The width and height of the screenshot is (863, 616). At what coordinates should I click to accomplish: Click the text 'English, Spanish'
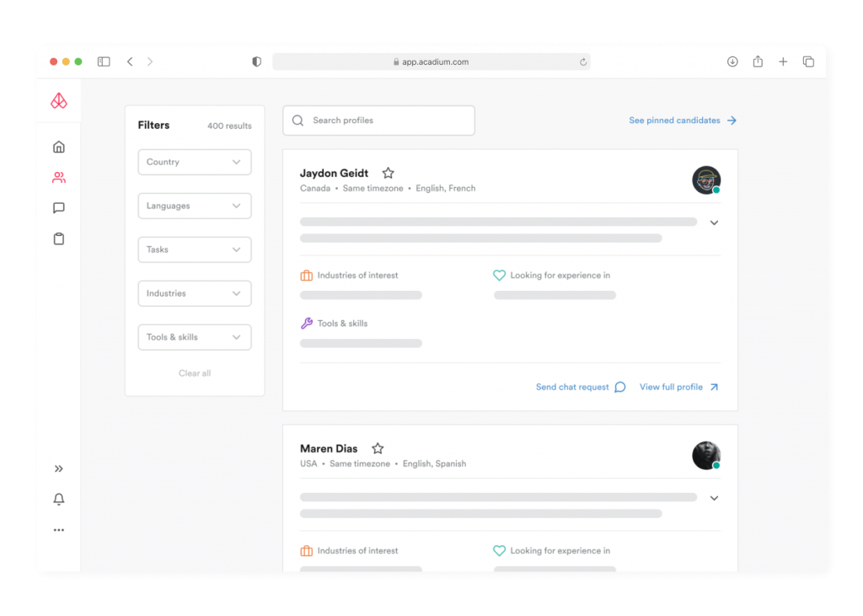(x=434, y=463)
